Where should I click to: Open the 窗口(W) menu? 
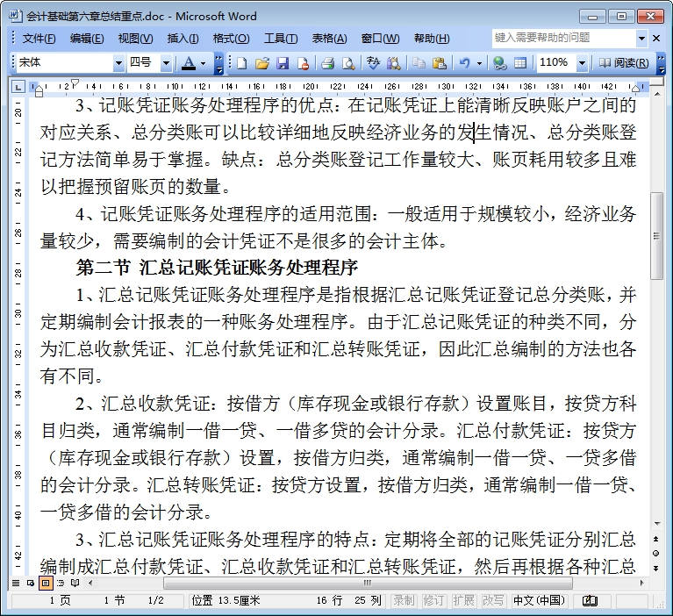point(380,39)
